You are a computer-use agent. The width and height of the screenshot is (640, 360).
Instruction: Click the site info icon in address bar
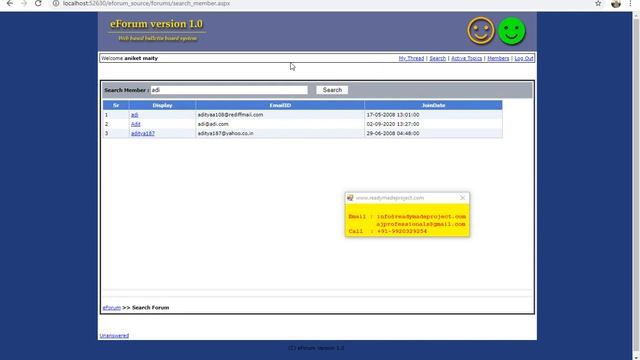56,3
